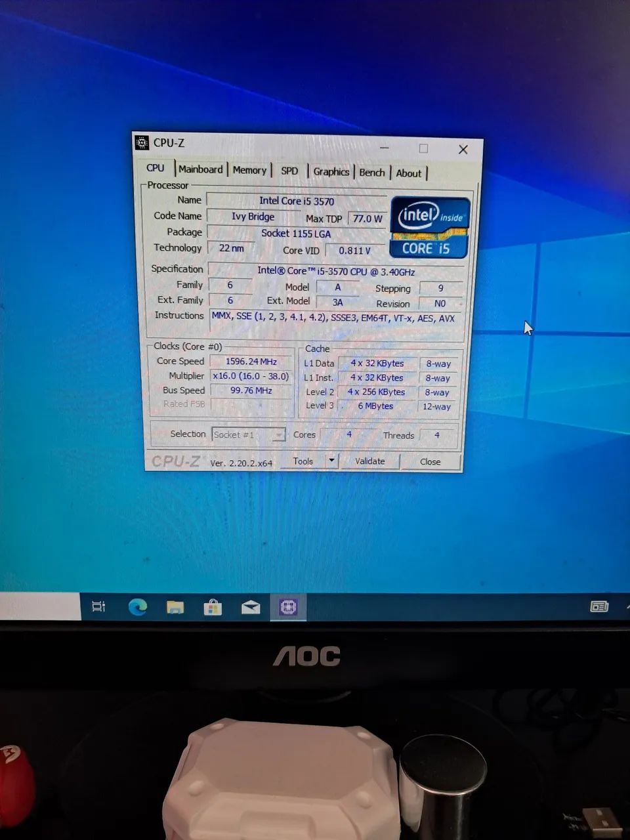Open the About tab
630x840 pixels.
click(x=409, y=173)
